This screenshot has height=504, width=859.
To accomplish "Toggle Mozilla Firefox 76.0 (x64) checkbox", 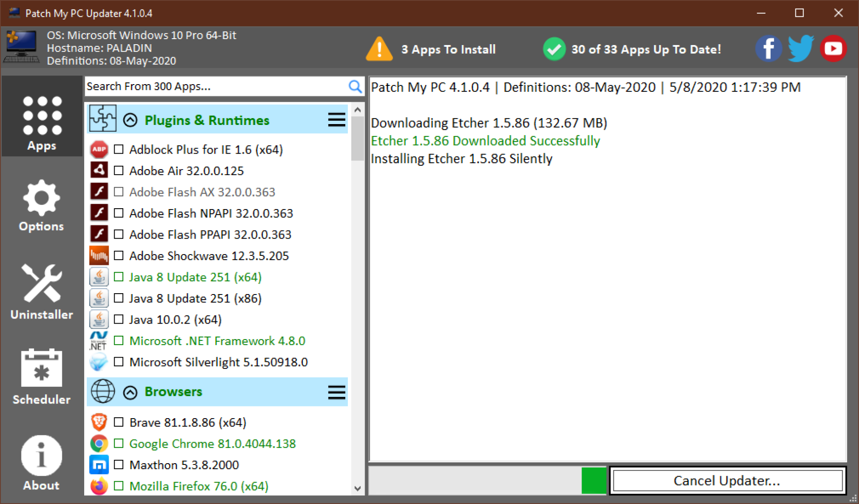I will pyautogui.click(x=119, y=486).
